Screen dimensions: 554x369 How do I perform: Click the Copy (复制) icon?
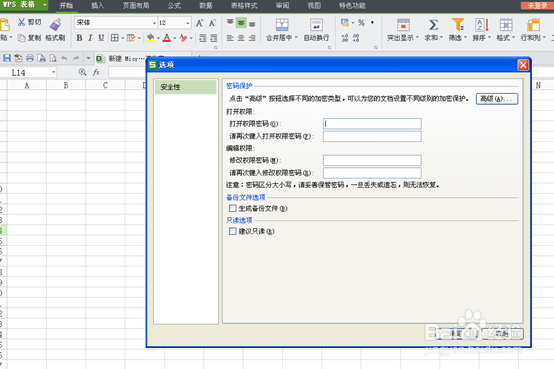[x=22, y=38]
